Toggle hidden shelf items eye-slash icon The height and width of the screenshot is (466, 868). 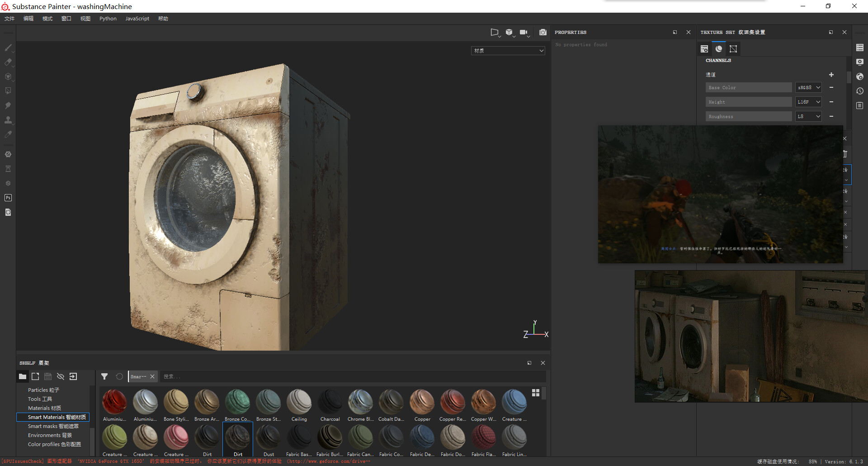pos(61,376)
